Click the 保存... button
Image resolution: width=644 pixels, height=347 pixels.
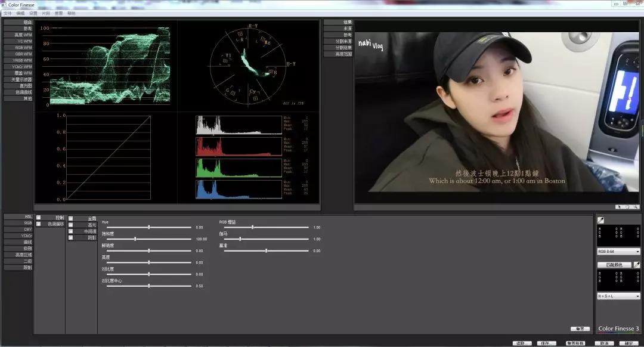click(546, 343)
